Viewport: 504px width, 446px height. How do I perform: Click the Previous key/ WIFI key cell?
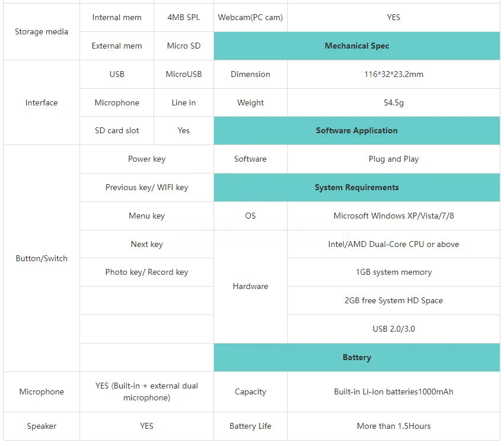[146, 187]
